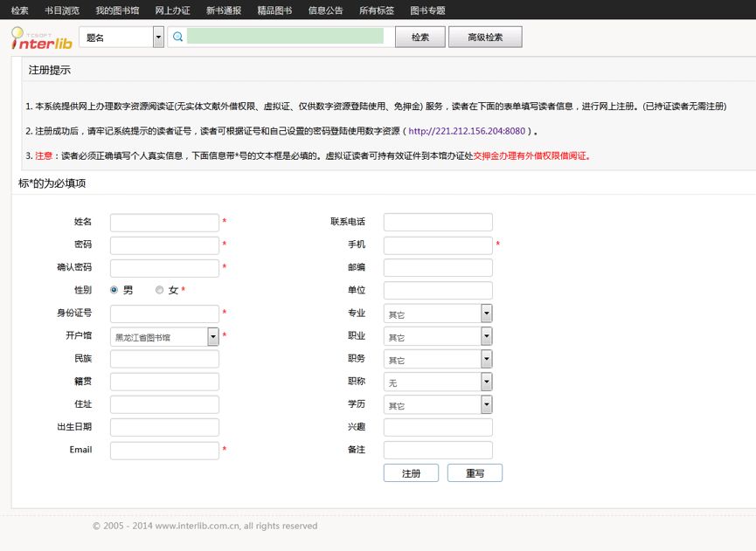
Task: Click the 住址 input field
Action: click(164, 404)
